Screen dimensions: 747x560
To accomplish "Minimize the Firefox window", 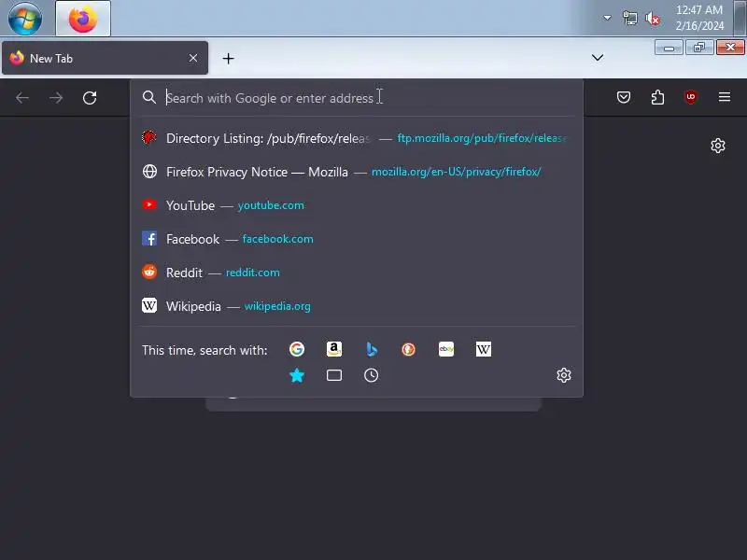I will click(669, 48).
